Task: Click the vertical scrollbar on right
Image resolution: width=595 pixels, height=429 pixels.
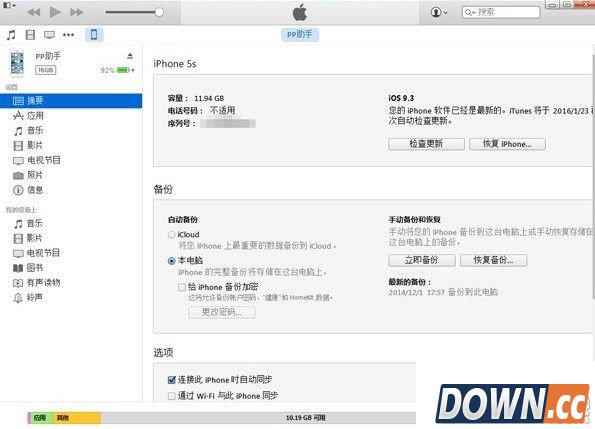Action: tap(593, 176)
